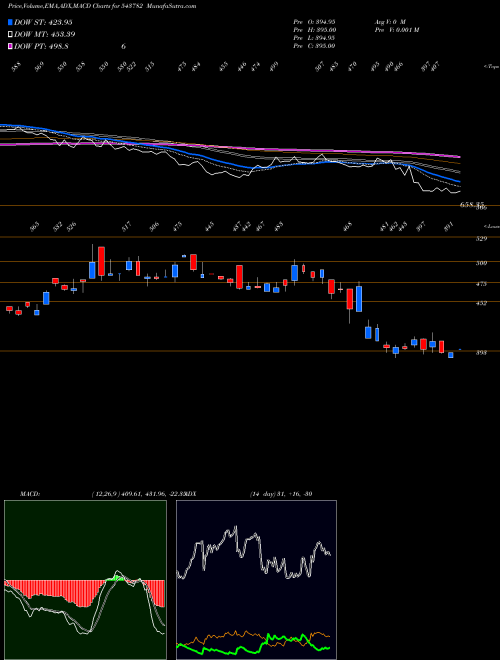Click inside the dark blue ADX indicator panel
Viewport: 500px width, 660px height.
(x=256, y=580)
